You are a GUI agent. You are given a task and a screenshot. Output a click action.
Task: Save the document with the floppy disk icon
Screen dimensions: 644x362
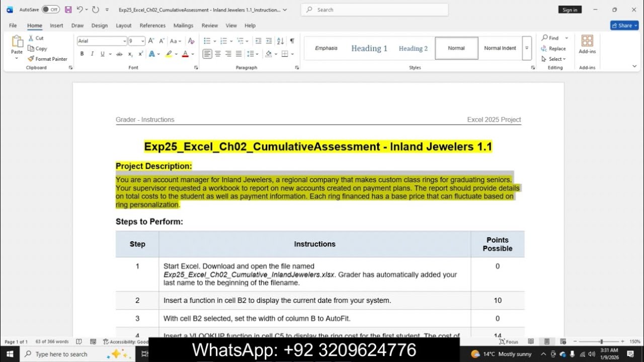pos(68,10)
